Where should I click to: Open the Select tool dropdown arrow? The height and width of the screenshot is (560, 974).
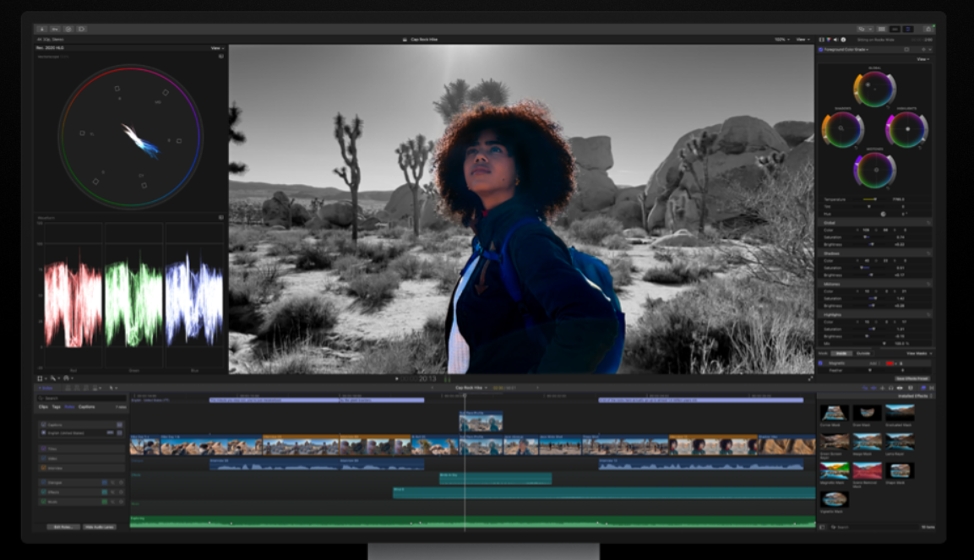click(117, 388)
